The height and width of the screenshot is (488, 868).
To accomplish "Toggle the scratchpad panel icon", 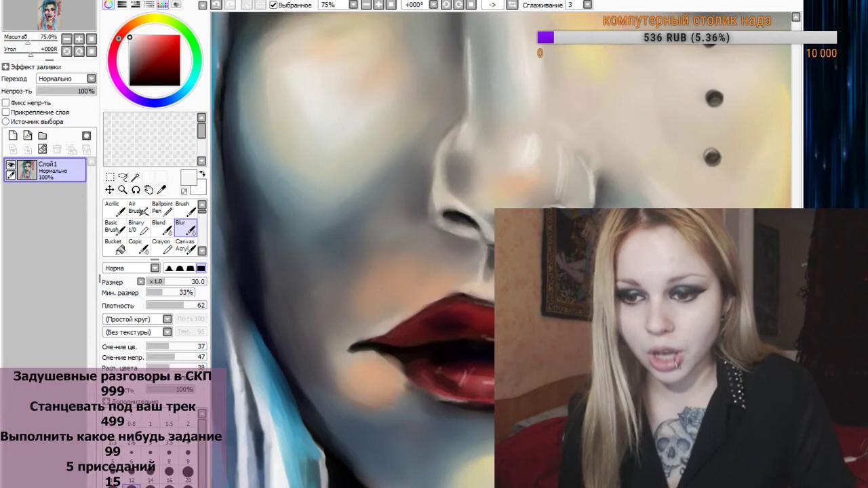I will coord(176,5).
